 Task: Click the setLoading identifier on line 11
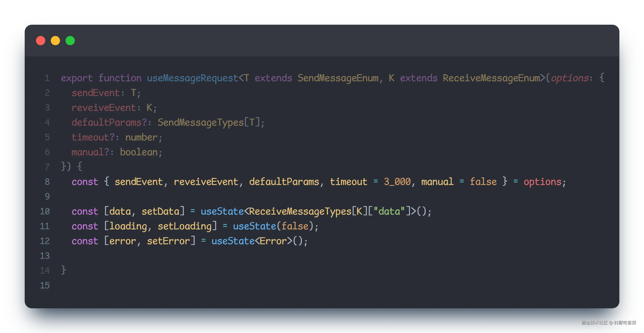185,226
